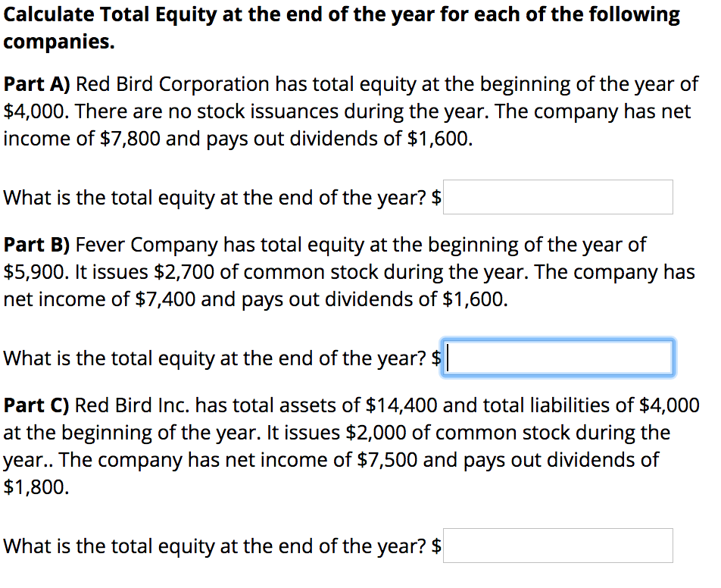Click the question text below Part A
This screenshot has width=721, height=588.
tap(216, 197)
